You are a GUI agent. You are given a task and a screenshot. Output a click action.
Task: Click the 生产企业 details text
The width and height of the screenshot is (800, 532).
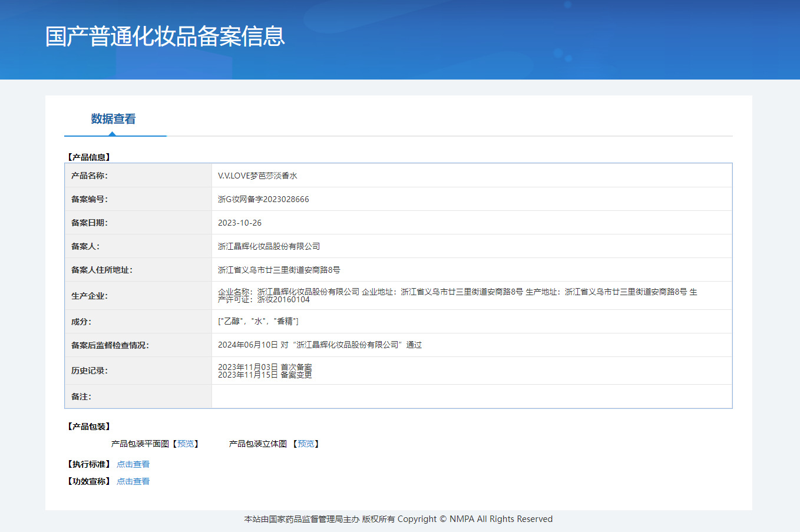(458, 296)
